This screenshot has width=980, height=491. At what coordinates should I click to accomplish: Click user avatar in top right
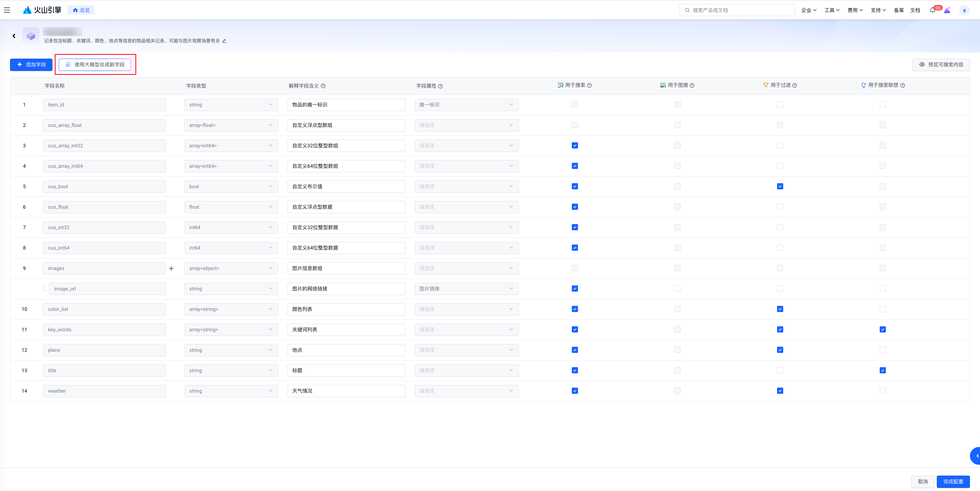(964, 10)
